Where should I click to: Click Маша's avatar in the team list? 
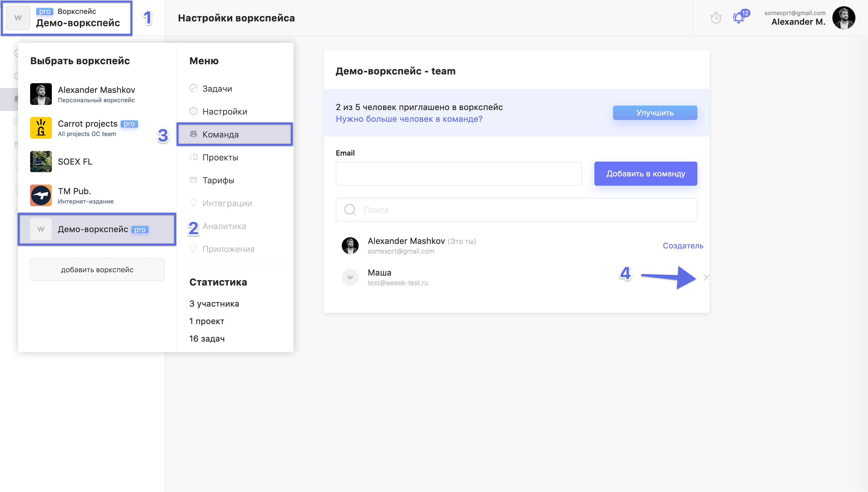tap(350, 277)
